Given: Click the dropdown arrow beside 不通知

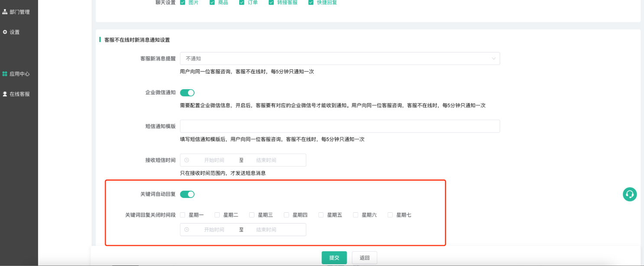Looking at the screenshot, I should 493,58.
